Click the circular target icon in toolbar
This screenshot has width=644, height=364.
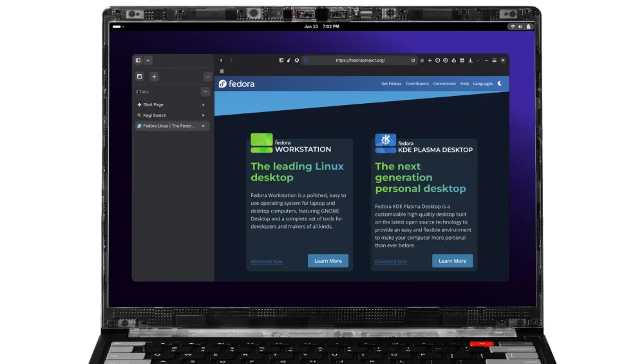pos(445,61)
